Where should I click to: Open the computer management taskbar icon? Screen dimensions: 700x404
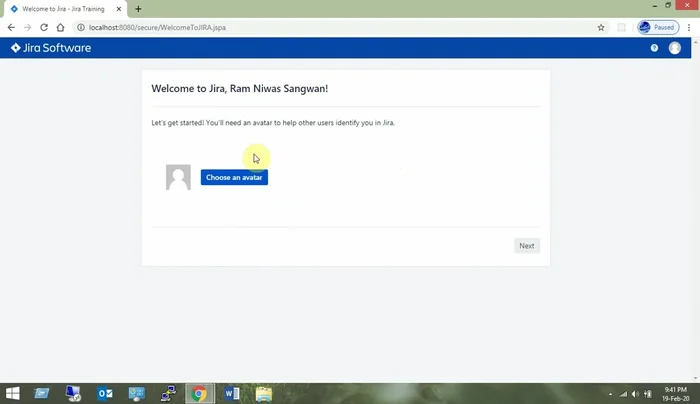click(73, 393)
